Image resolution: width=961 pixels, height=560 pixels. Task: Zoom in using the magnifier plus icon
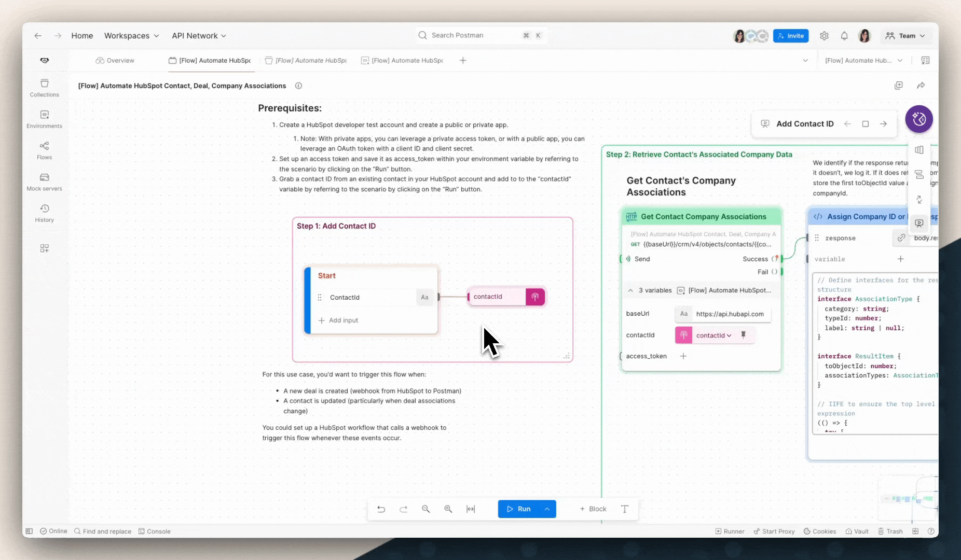tap(448, 509)
